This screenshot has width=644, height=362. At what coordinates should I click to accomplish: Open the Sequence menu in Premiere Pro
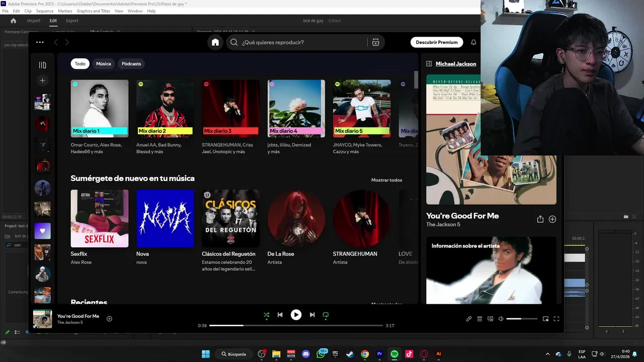click(x=45, y=11)
